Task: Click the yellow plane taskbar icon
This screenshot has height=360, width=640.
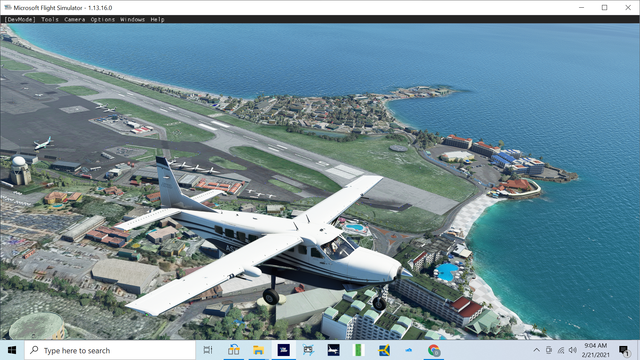Action: [384, 350]
